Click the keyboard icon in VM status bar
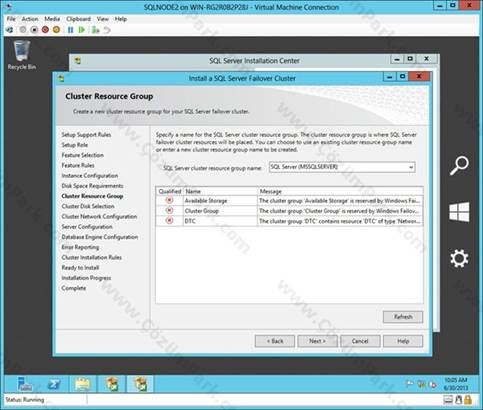This screenshot has height=410, width=483. click(448, 399)
